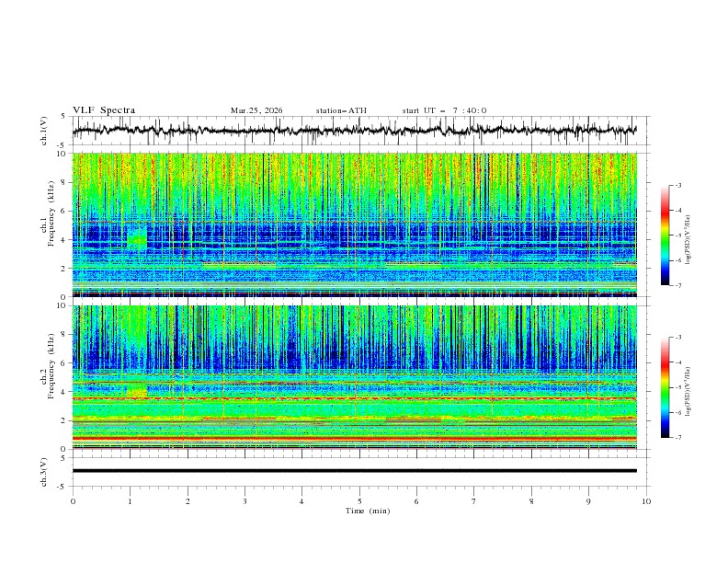Click the ch.2 spectrogram color bar

tap(665, 387)
